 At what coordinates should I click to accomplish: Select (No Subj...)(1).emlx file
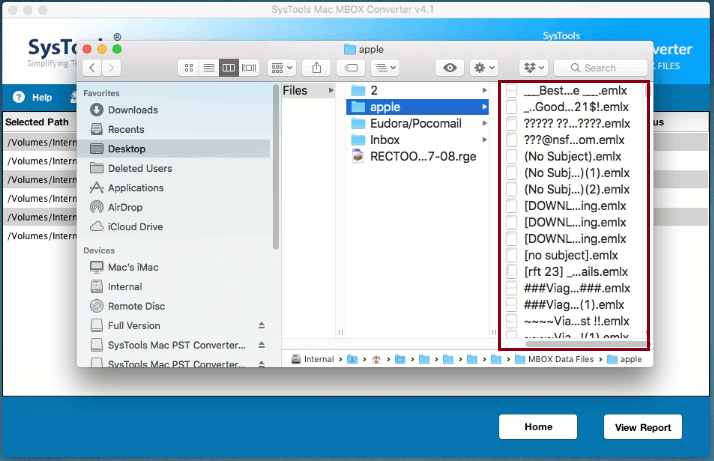point(568,173)
